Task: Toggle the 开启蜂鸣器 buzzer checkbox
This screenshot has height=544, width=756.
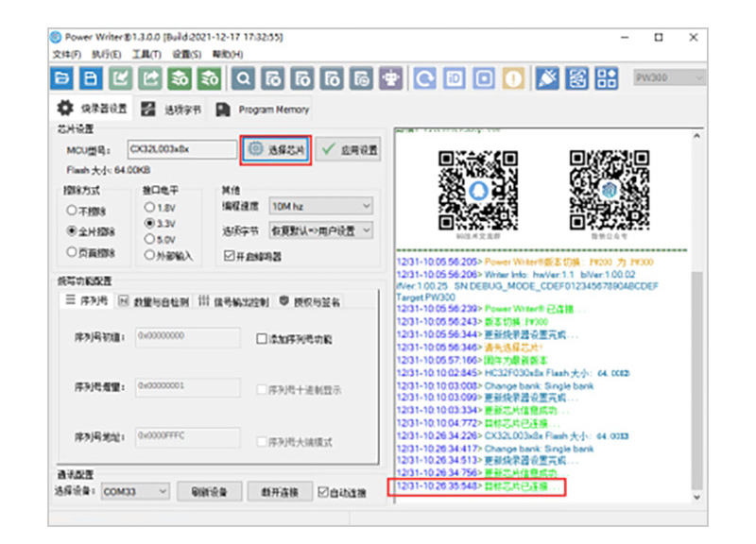Action: point(229,255)
